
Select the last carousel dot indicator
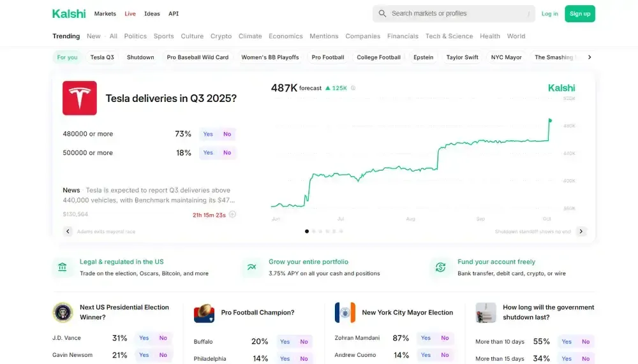[x=341, y=231]
